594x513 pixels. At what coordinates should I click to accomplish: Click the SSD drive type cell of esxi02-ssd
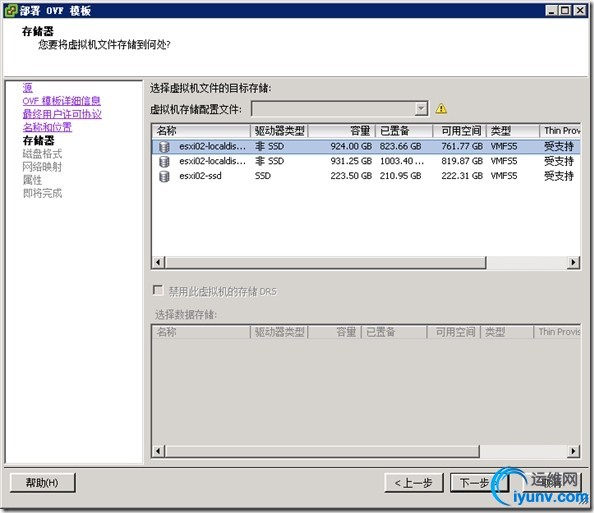pos(263,176)
